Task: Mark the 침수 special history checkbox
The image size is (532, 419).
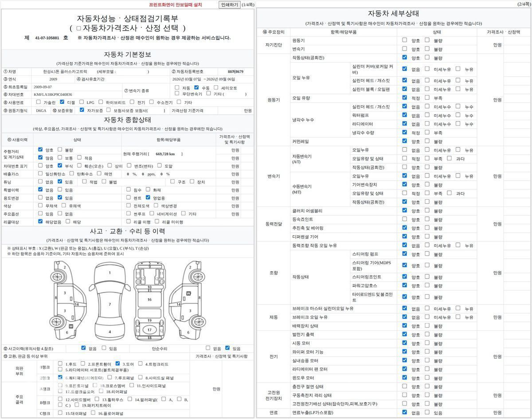Action: 129,190
